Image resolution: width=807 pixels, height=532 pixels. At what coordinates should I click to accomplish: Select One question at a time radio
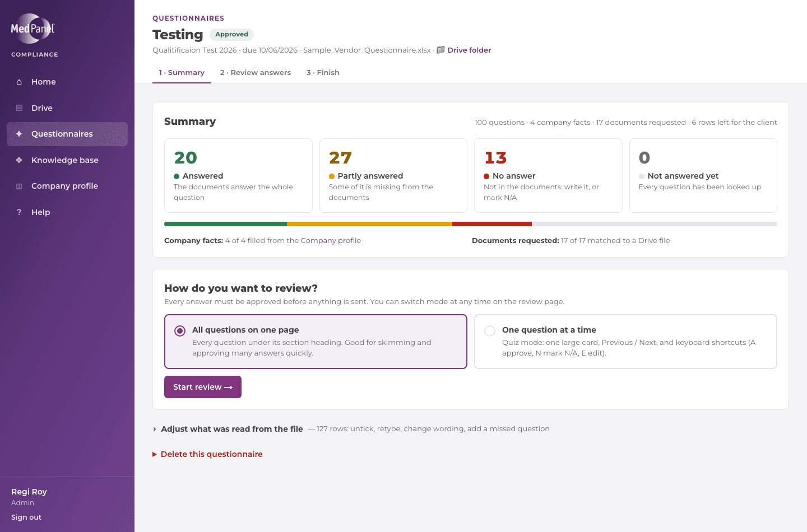coord(490,331)
